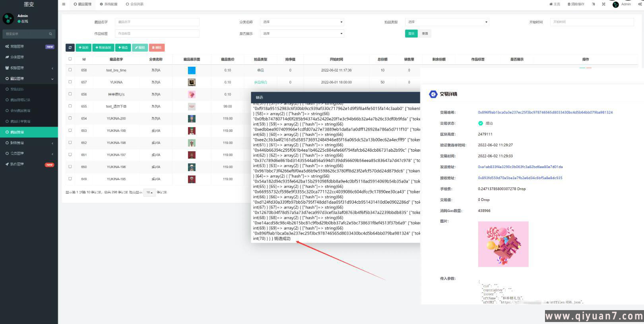
Task: Click search magnifier in sidebar search box
Action: point(50,34)
